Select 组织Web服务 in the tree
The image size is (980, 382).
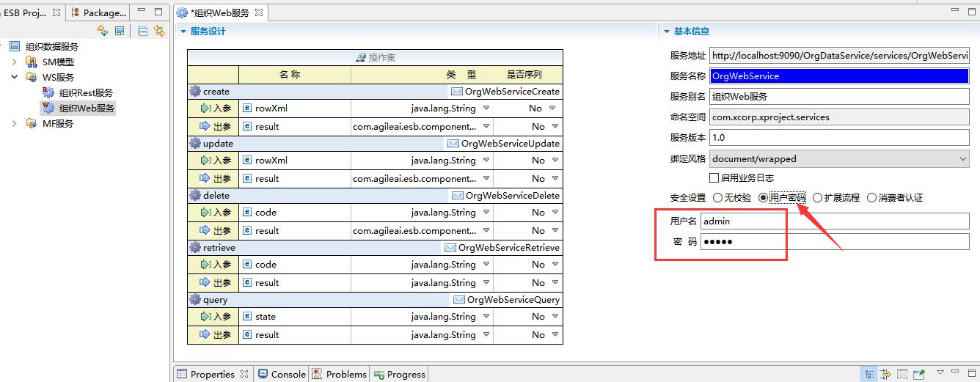click(87, 108)
